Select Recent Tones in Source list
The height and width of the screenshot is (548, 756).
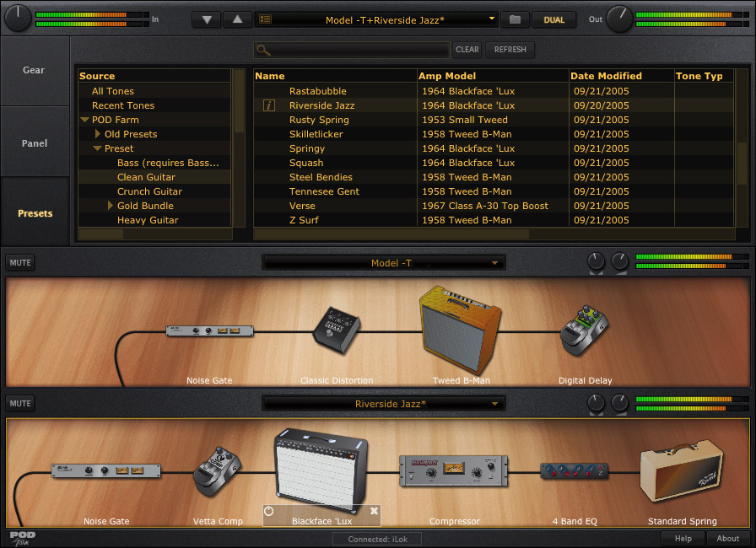(154, 105)
